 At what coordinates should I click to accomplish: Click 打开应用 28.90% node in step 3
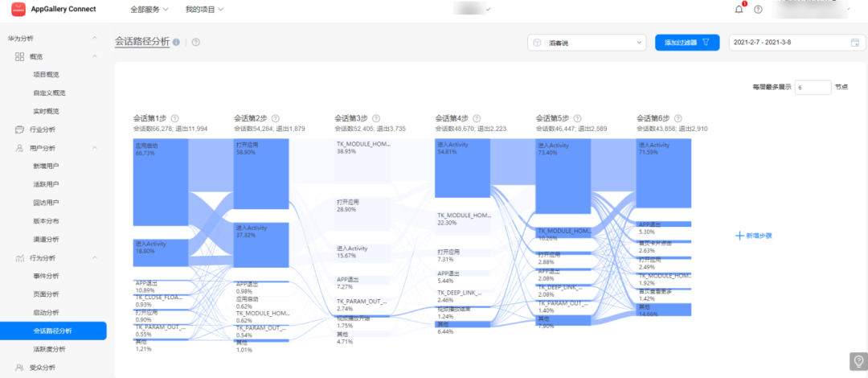point(362,214)
